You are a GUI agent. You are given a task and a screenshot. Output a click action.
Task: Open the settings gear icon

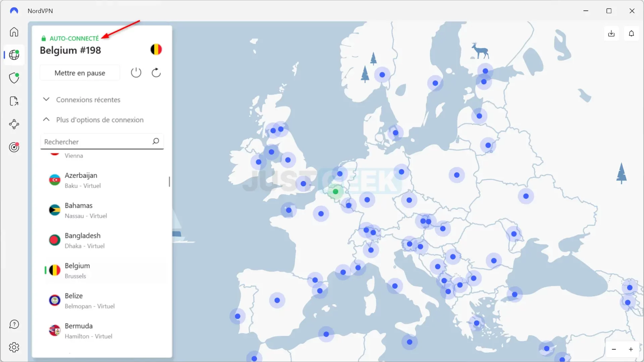click(14, 347)
